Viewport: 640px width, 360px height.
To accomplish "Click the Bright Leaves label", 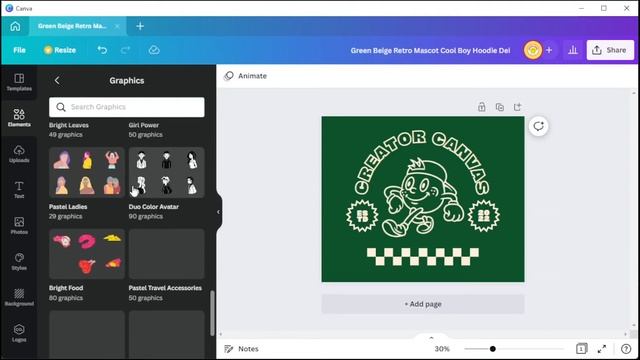I will [x=69, y=125].
